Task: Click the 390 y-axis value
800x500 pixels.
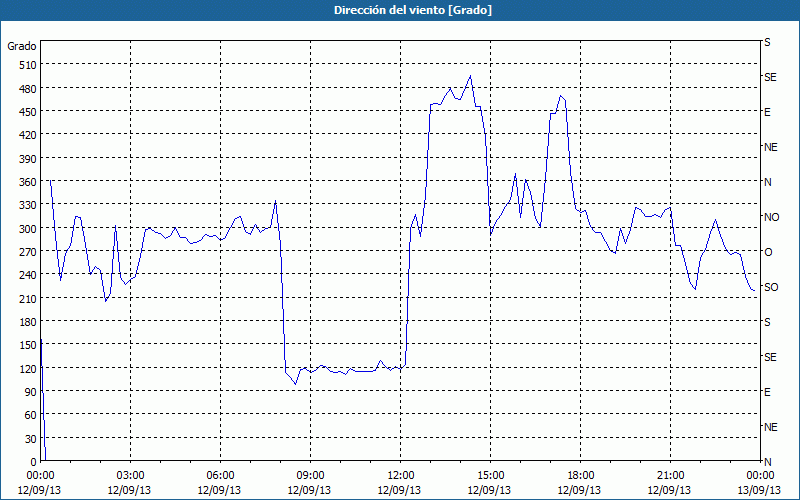Action: (x=28, y=159)
